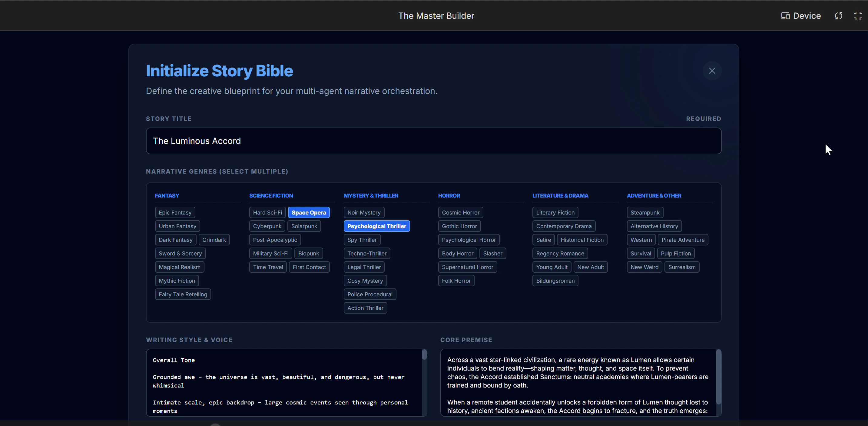Click the Story Title input field
868x426 pixels.
(x=433, y=141)
